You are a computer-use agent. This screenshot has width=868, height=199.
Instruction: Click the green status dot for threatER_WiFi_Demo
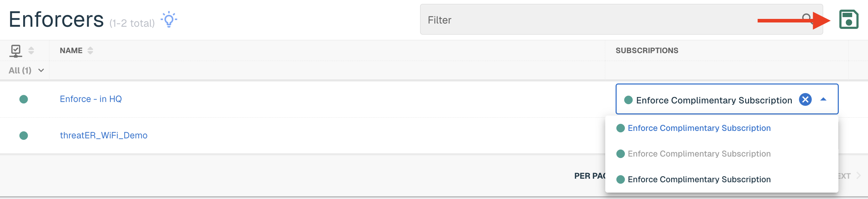[23, 136]
